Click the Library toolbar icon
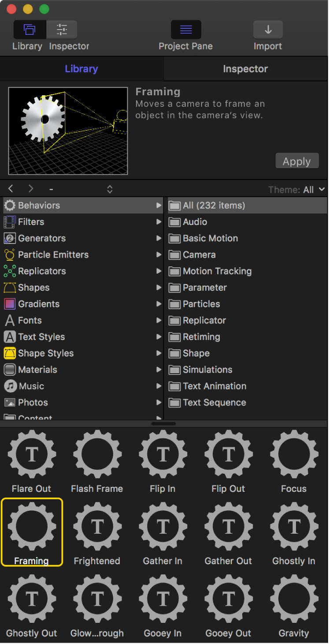This screenshot has height=644, width=329. click(29, 30)
